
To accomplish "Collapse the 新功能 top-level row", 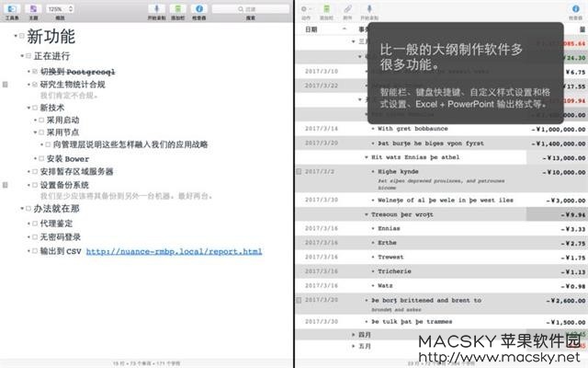I will (x=16, y=36).
